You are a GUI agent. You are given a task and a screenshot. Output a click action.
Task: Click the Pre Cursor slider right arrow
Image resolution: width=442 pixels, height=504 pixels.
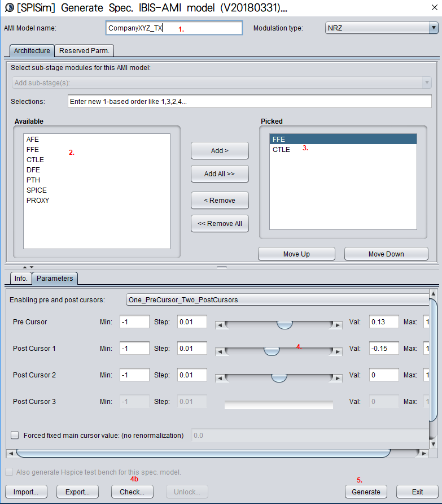point(338,325)
